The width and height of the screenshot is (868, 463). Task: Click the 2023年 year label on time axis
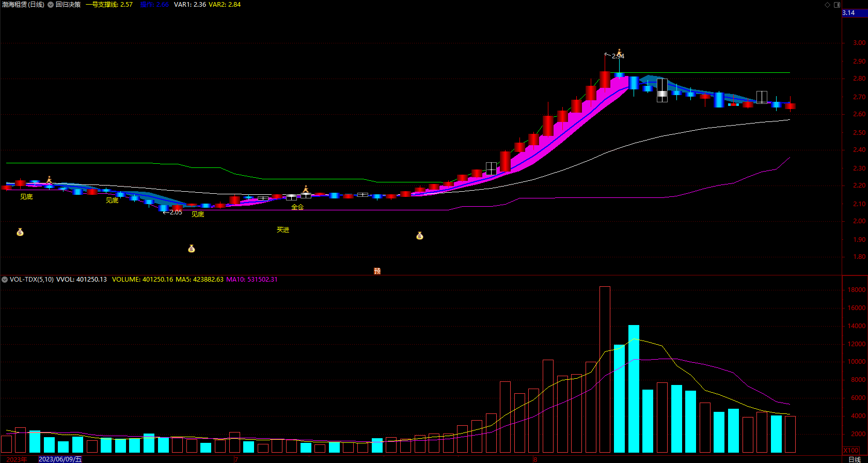pos(17,459)
